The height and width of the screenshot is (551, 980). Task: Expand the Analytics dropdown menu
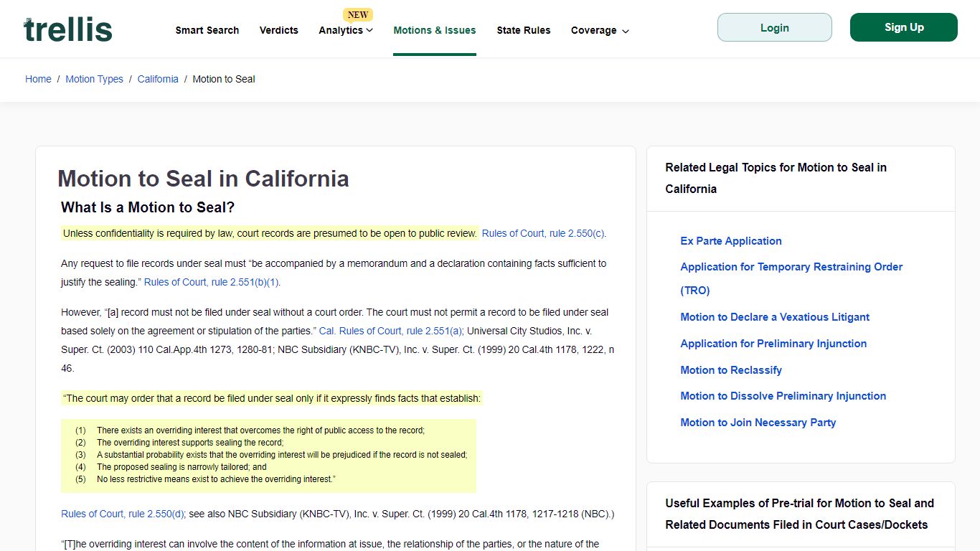(346, 30)
